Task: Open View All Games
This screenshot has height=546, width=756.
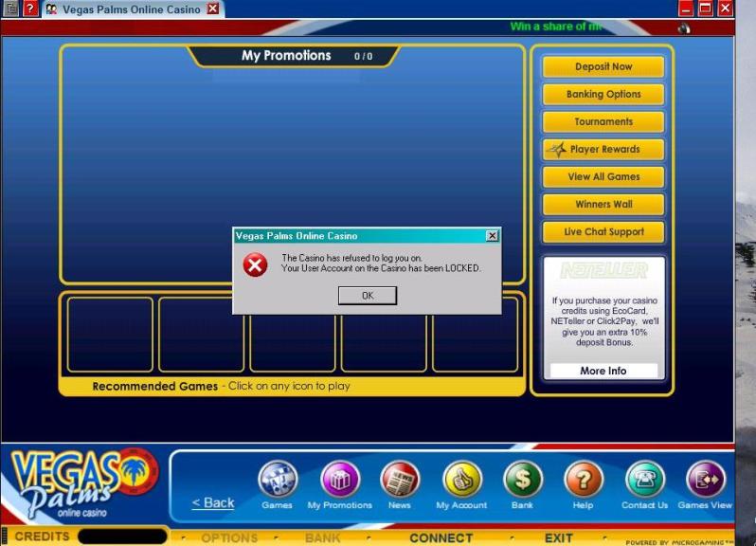Action: [603, 176]
